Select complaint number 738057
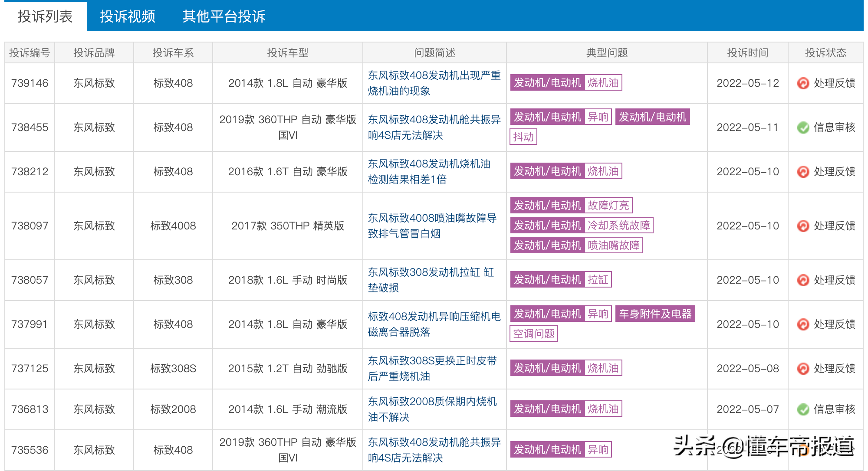Image resolution: width=868 pixels, height=471 pixels. tap(30, 280)
